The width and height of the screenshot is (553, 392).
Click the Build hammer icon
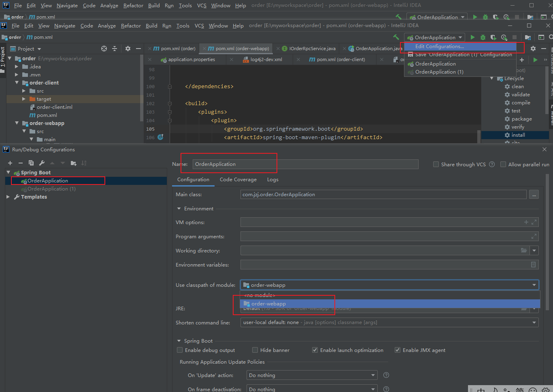pos(396,37)
